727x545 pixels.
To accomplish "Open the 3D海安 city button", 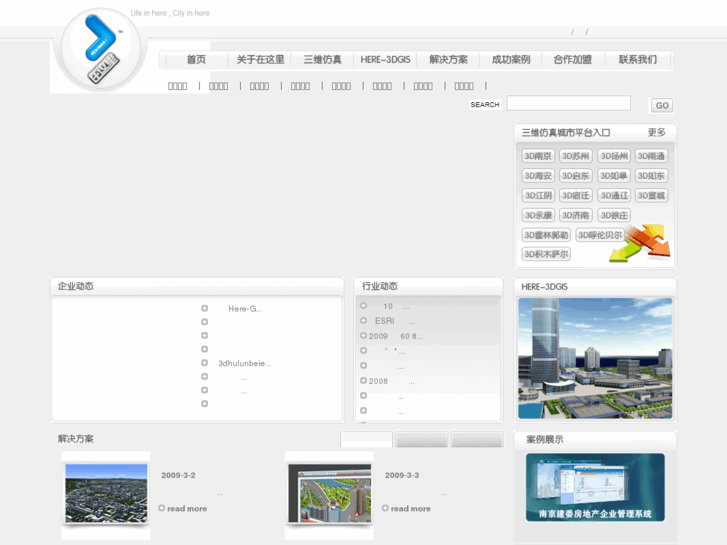I will tap(538, 176).
